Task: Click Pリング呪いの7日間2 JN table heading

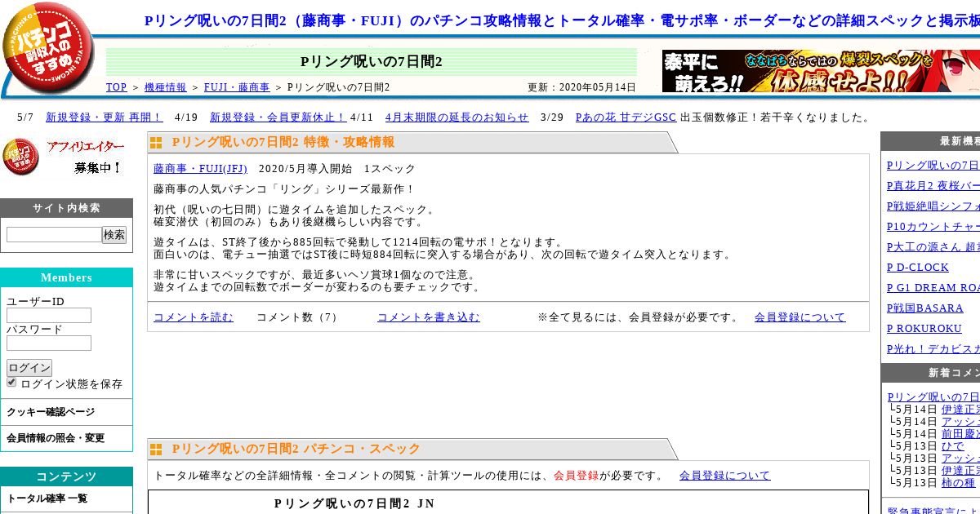Action: tap(354, 503)
